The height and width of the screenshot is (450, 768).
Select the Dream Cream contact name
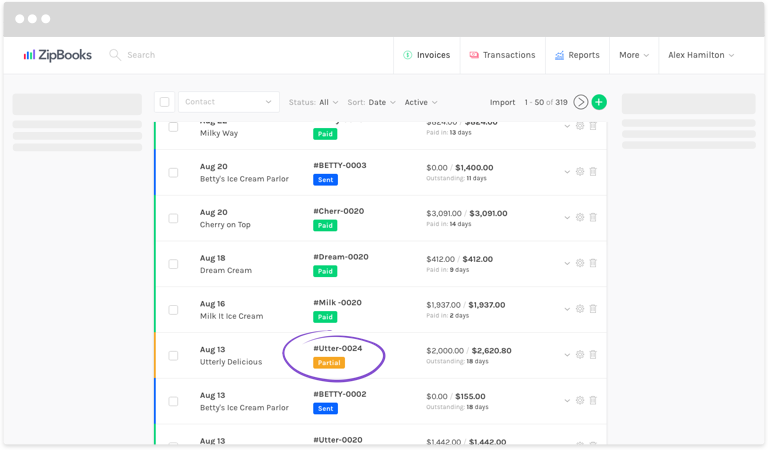[x=226, y=270]
